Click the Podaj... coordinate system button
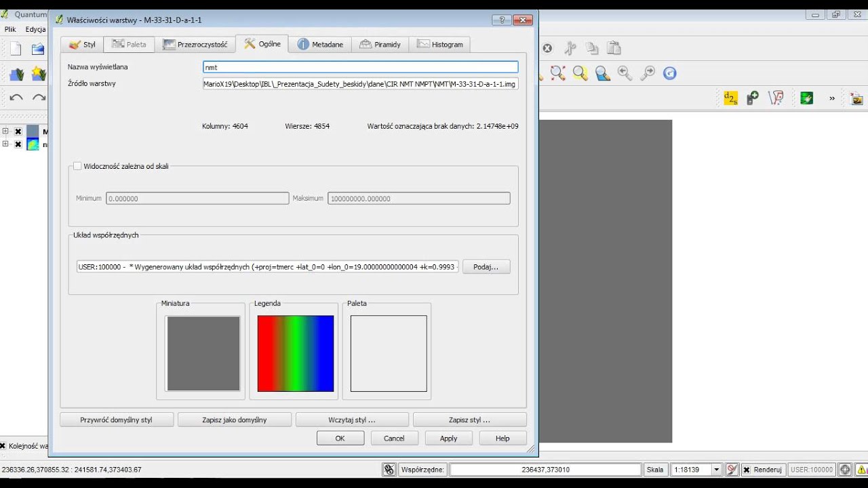 click(x=486, y=267)
